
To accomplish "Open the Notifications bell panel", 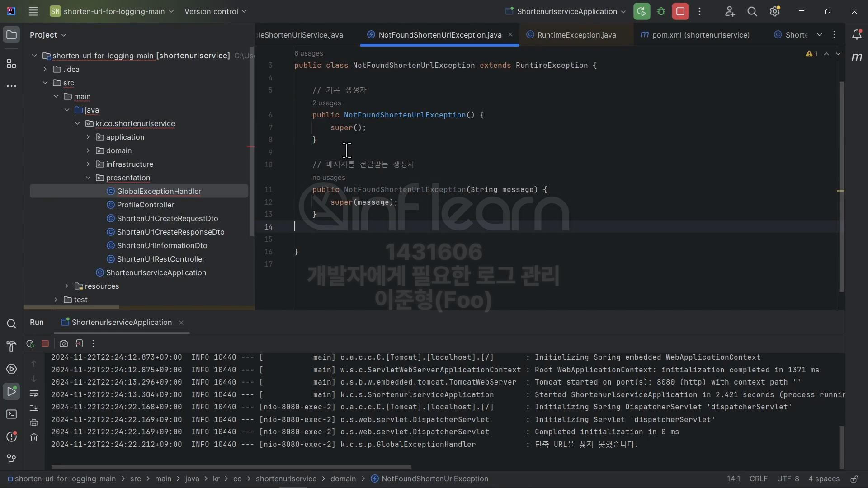I will click(x=856, y=35).
